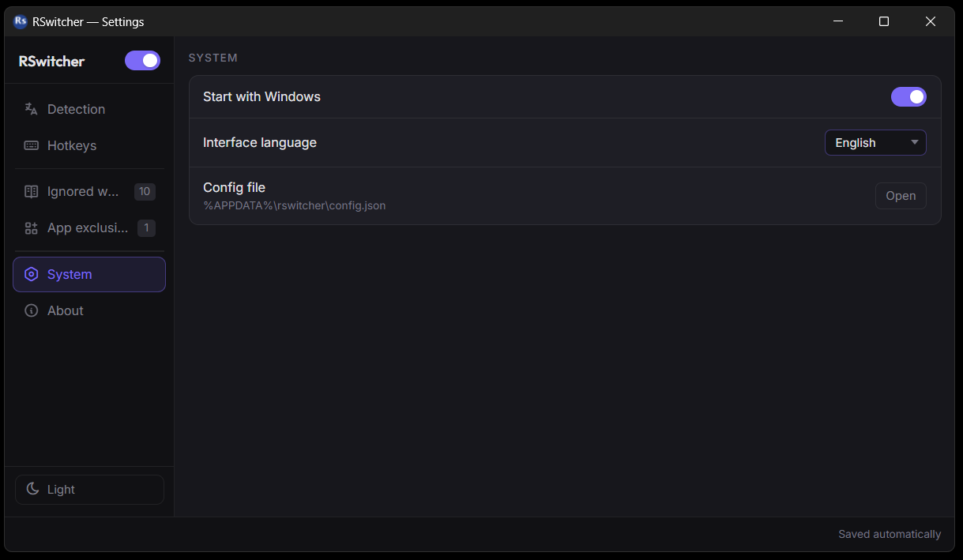
Task: Select the System section
Action: tap(89, 274)
